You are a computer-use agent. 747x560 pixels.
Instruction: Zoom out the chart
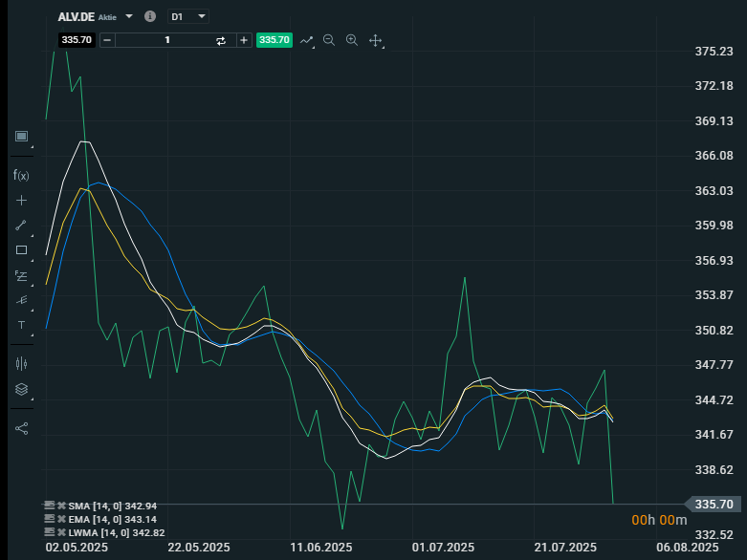[x=329, y=40]
